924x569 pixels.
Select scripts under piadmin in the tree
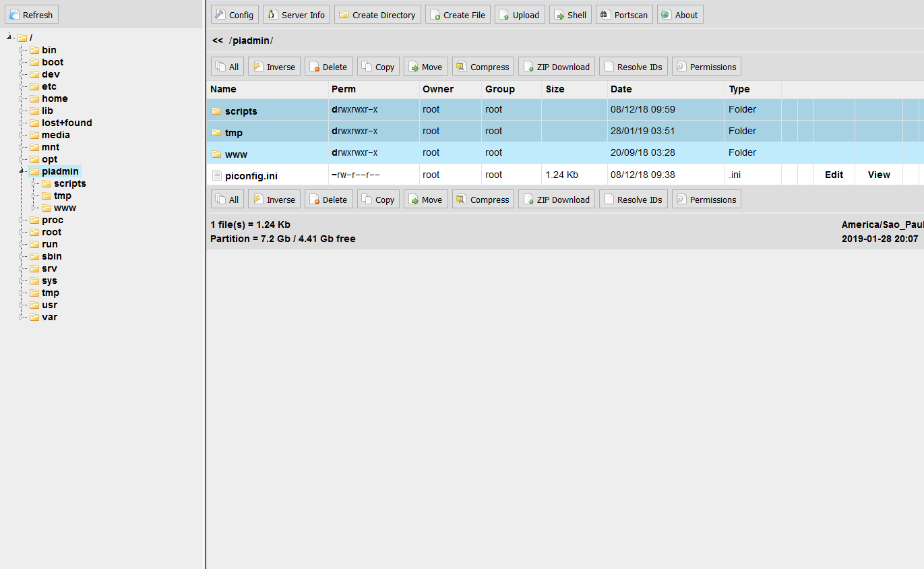click(70, 183)
